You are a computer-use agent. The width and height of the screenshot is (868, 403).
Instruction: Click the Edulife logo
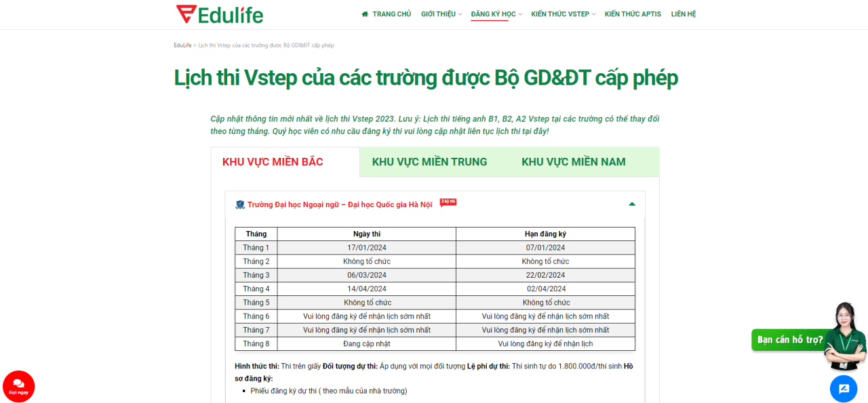(x=220, y=14)
